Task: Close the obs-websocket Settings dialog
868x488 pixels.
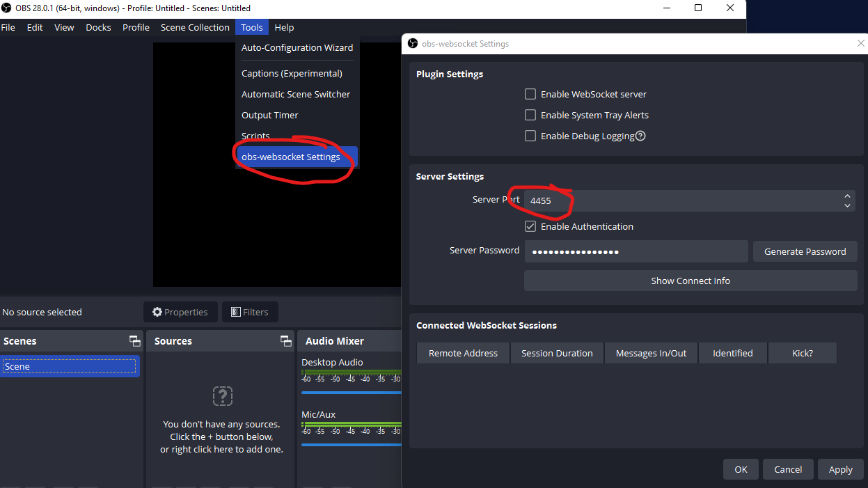Action: click(x=860, y=43)
